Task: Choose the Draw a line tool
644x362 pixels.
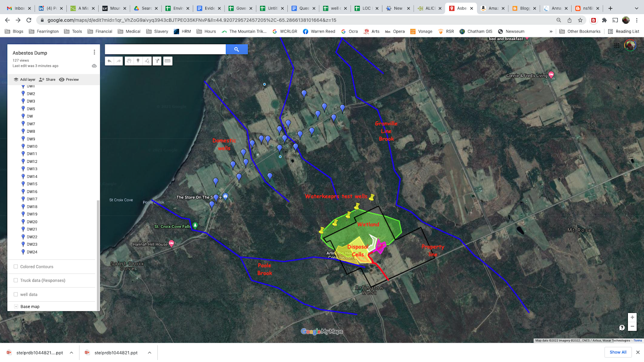Action: (147, 61)
